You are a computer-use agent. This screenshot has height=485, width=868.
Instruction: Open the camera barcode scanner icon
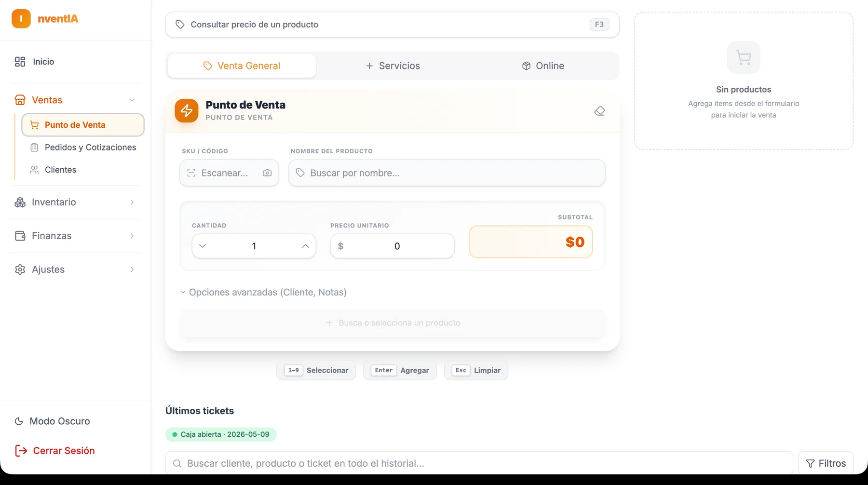[267, 173]
